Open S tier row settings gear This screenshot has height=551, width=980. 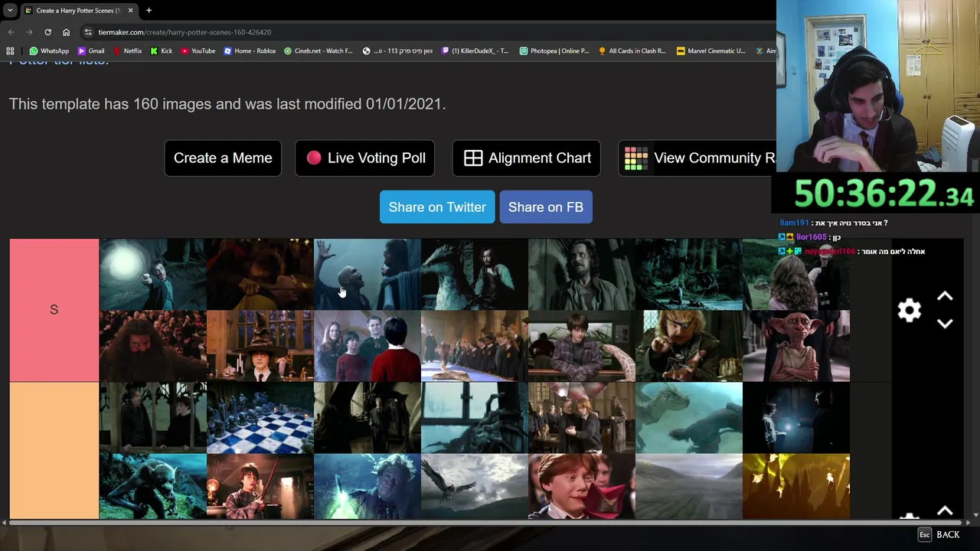909,310
